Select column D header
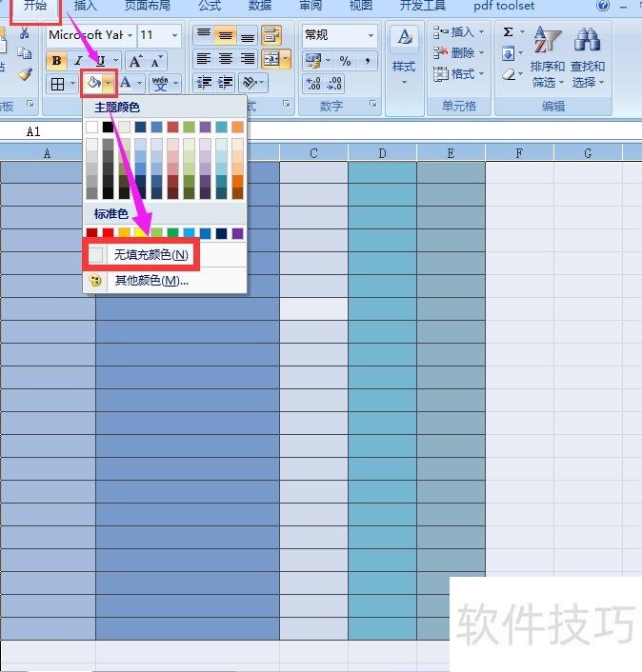Viewport: 642px width, 672px height. [382, 153]
